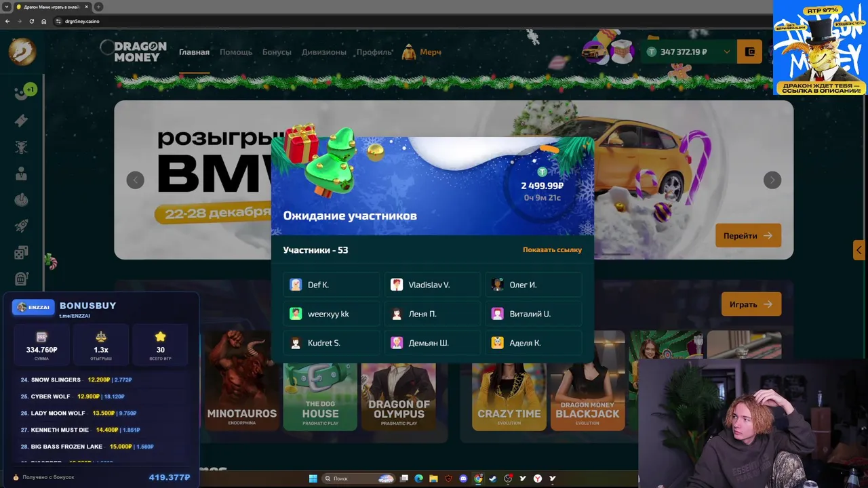Select participant weerxyy kk

[332, 314]
